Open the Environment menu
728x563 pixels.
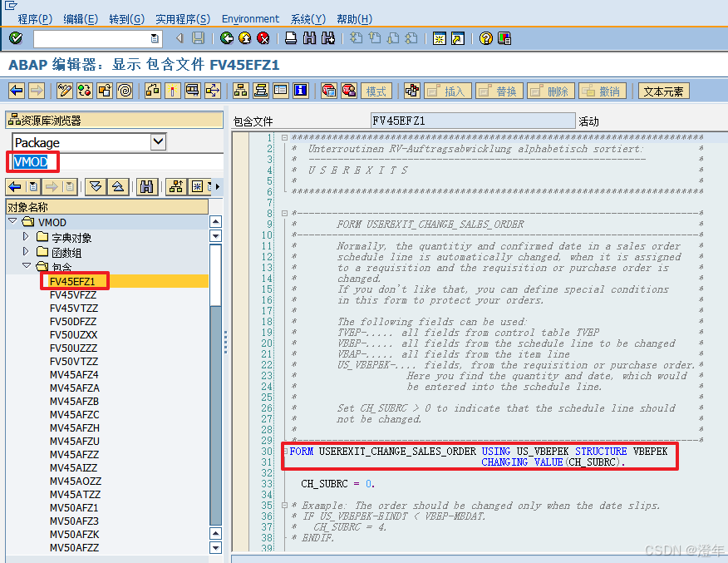tap(250, 19)
